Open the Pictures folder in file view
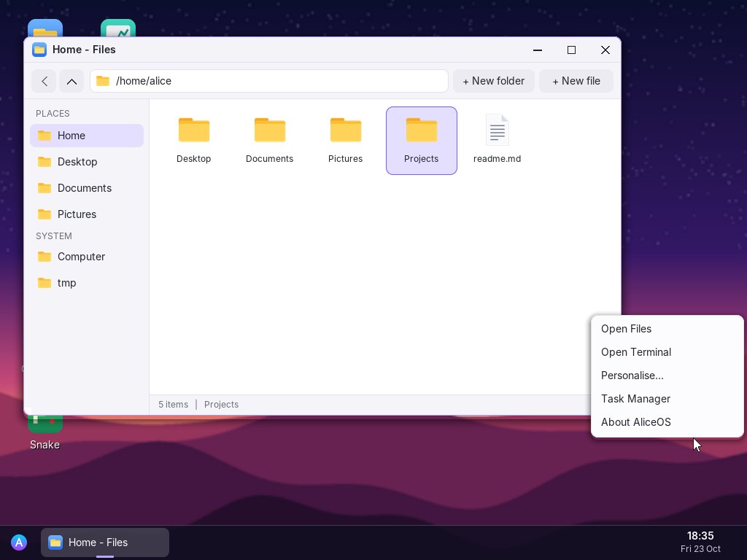Screen dimensions: 747x560 pos(345,141)
